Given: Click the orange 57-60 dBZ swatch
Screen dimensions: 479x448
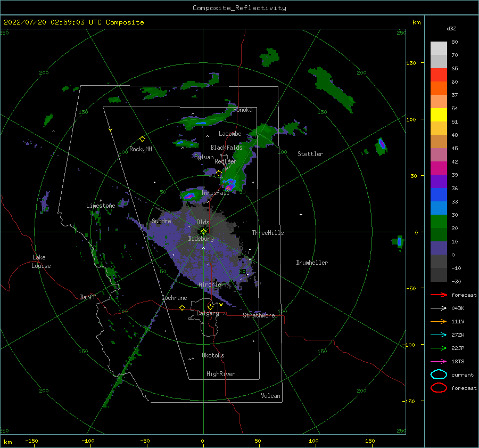Looking at the screenshot, I should point(439,88).
